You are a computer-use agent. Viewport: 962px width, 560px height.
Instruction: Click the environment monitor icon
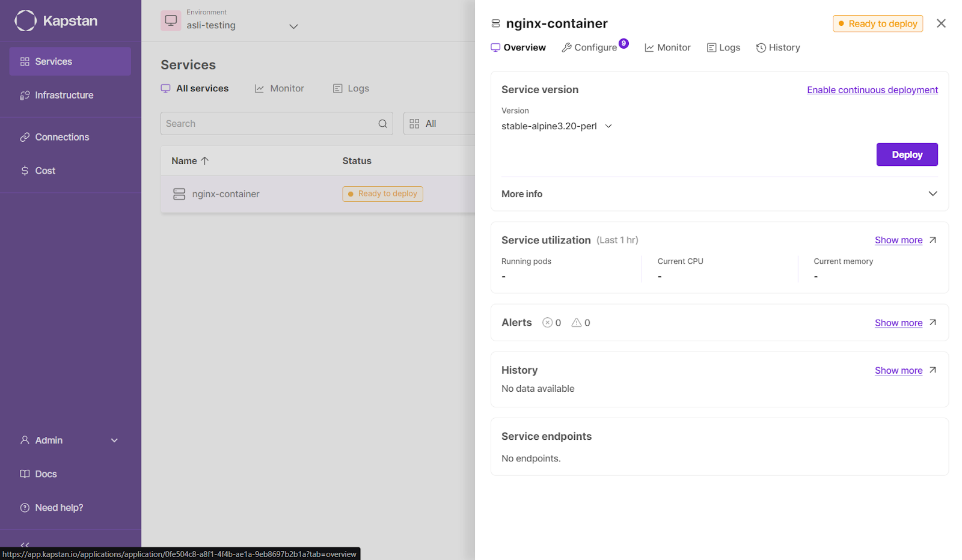point(171,20)
